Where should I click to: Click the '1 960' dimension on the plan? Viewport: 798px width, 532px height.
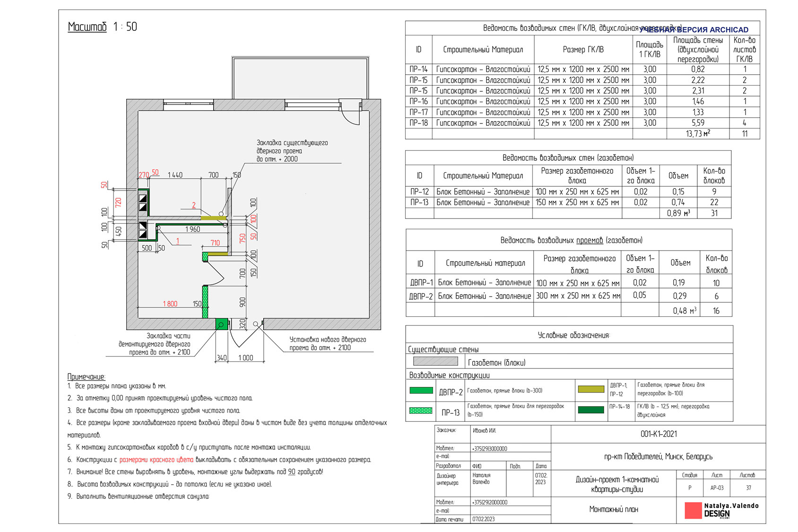tap(193, 229)
